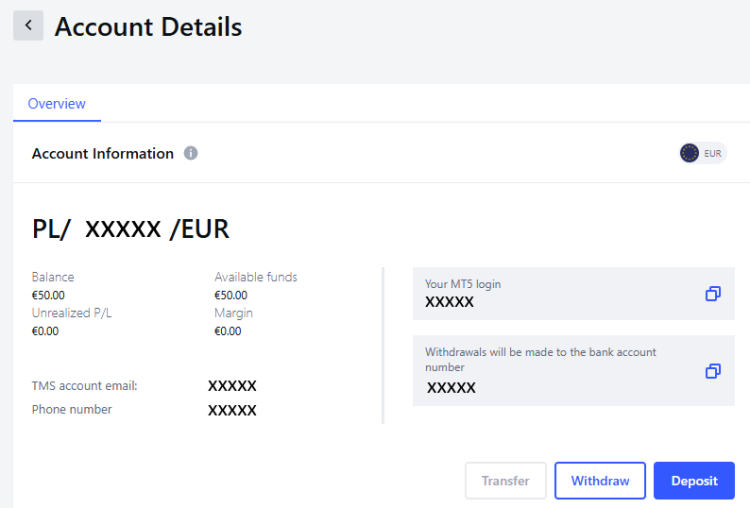
Task: Click the Account Details page heading
Action: click(148, 27)
